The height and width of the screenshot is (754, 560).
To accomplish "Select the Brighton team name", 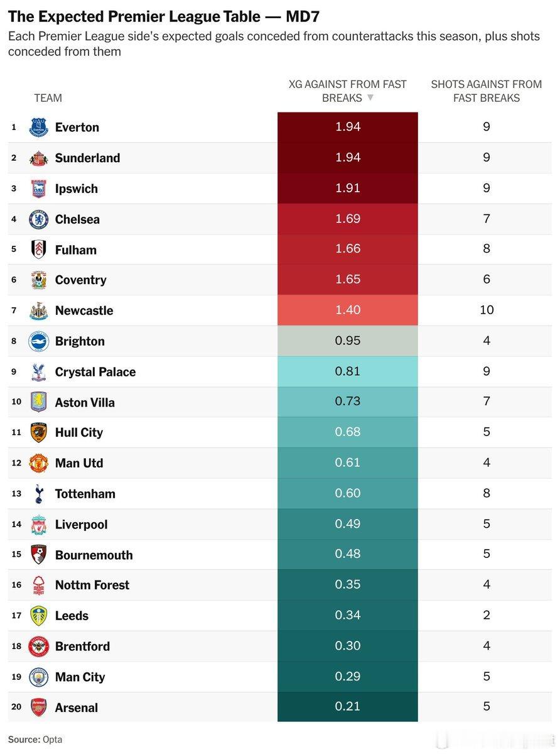I will click(80, 341).
